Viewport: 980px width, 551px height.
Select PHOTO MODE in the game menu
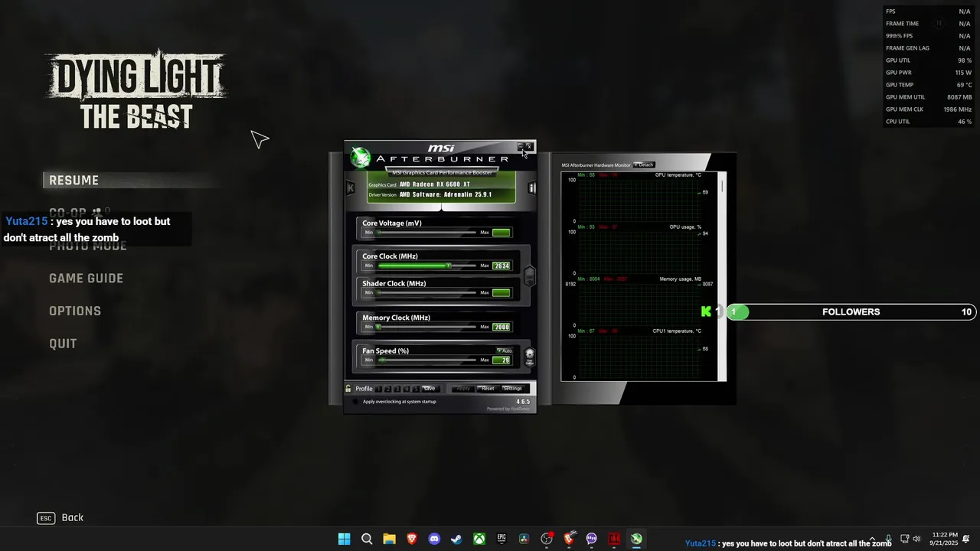(x=88, y=246)
